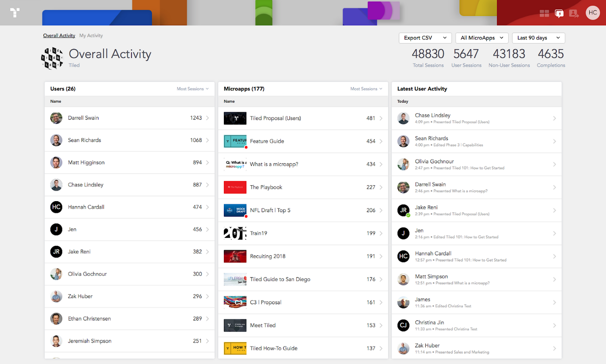Open Microapps Most Sessions sort dropdown
Screen dimensions: 606x364
(x=366, y=89)
